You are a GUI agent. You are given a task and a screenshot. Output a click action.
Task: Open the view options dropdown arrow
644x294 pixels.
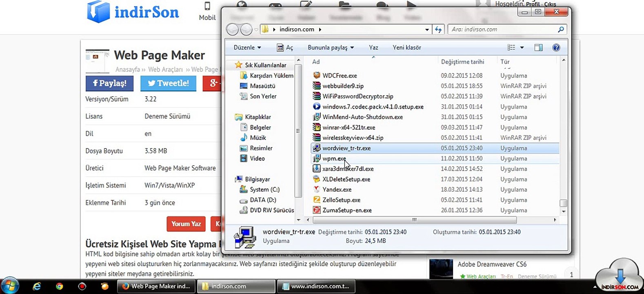click(522, 48)
